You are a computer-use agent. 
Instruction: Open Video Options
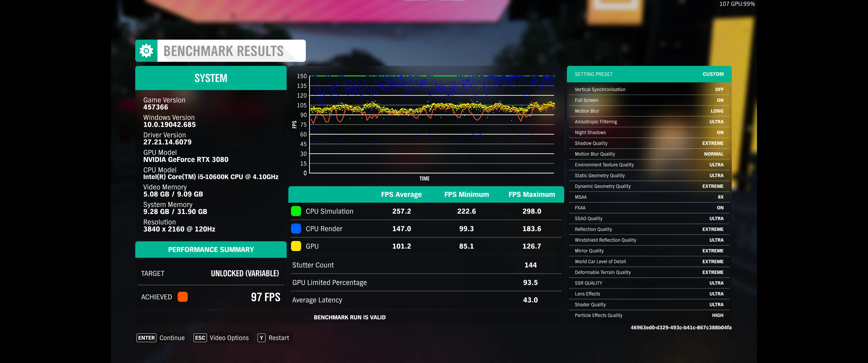229,338
